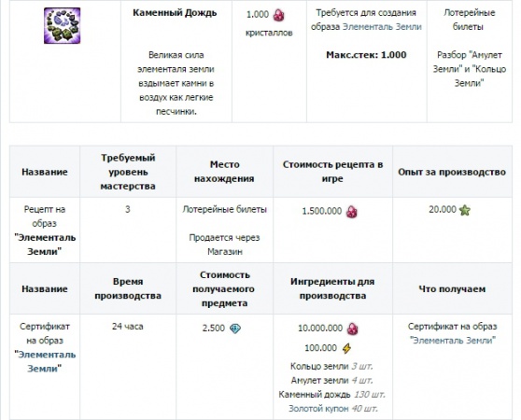Viewport: 521px width, 420px height.
Task: Click the Место нахождения column header
Action: pos(224,172)
